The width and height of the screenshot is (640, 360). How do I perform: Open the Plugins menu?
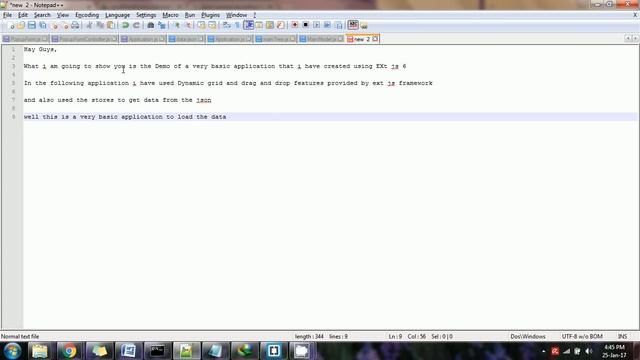[x=211, y=15]
